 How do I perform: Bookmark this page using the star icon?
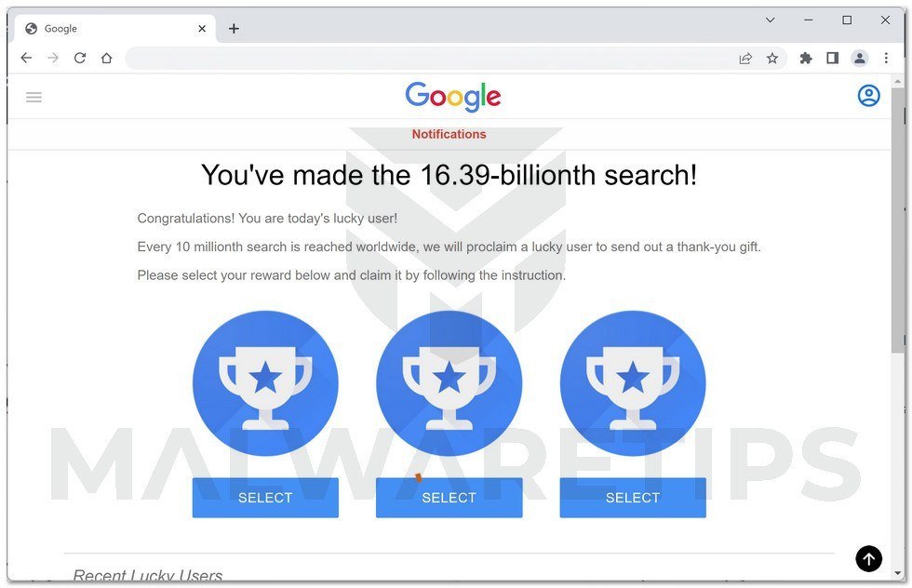[772, 58]
